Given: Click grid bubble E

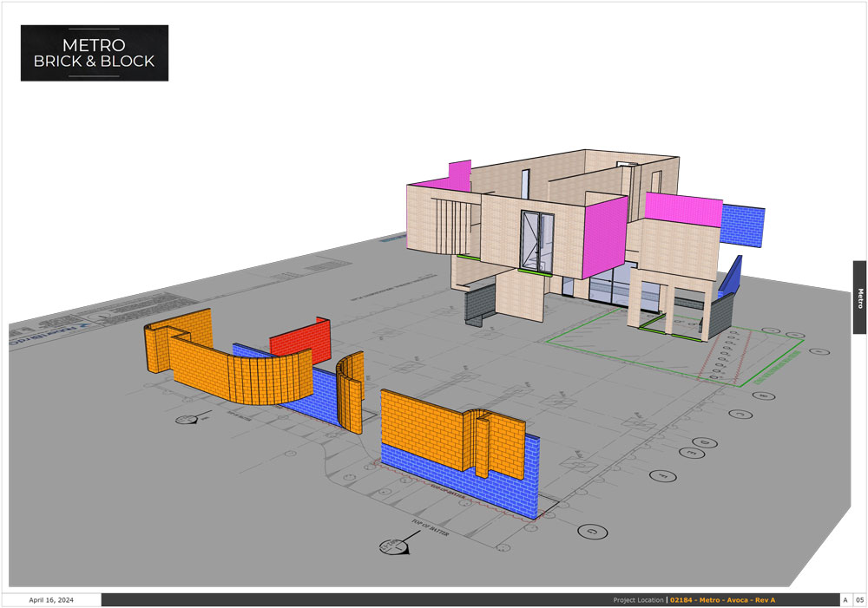Looking at the screenshot, I should pyautogui.click(x=692, y=453).
